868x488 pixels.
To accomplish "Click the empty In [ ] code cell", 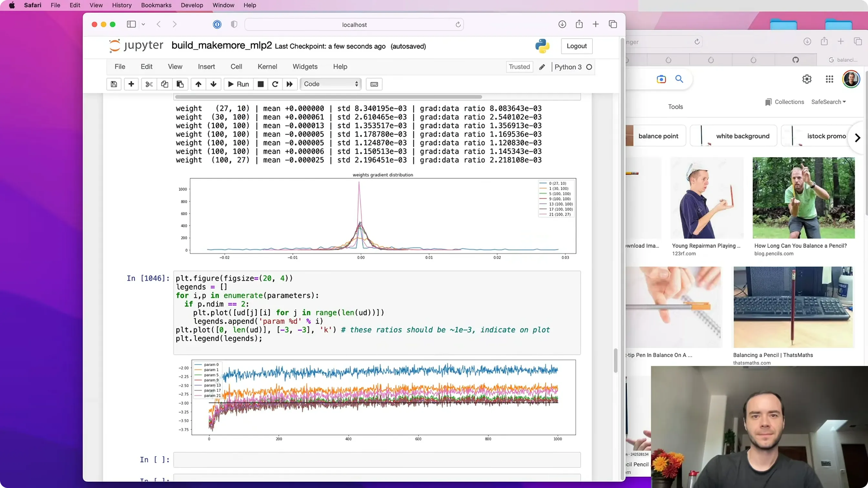I will pyautogui.click(x=377, y=460).
